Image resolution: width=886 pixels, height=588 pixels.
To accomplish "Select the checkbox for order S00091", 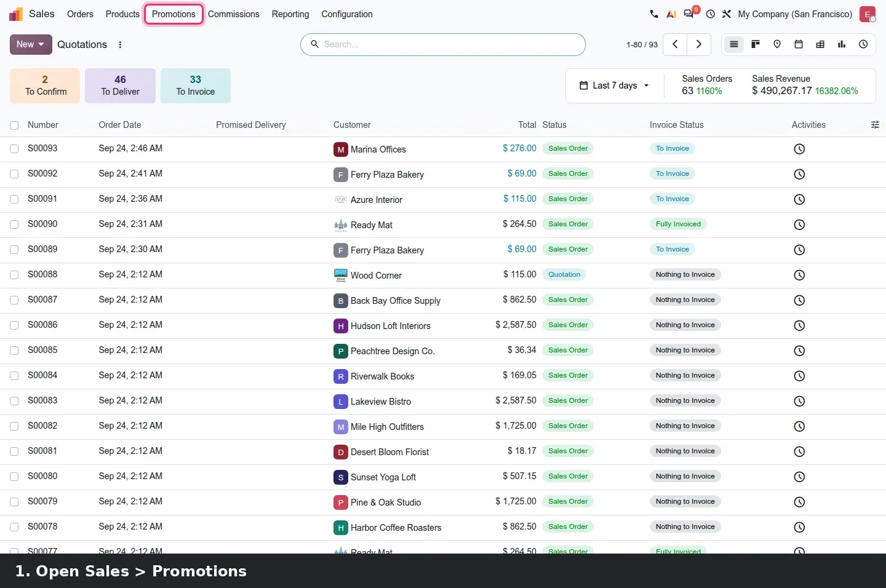I will click(x=14, y=199).
